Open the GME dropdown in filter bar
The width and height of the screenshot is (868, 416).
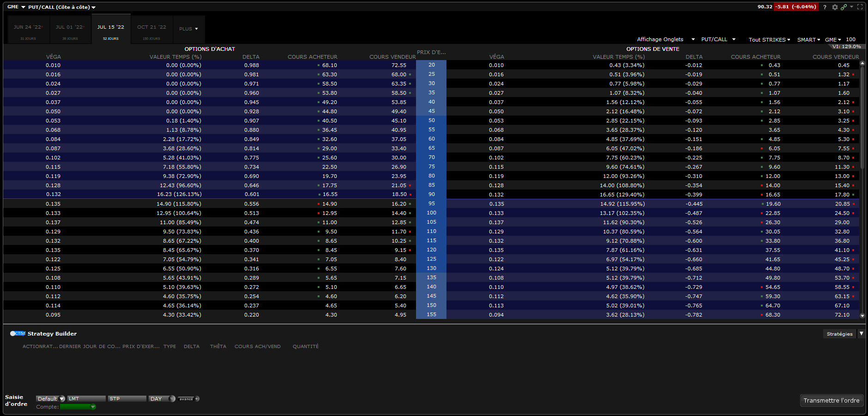point(833,40)
